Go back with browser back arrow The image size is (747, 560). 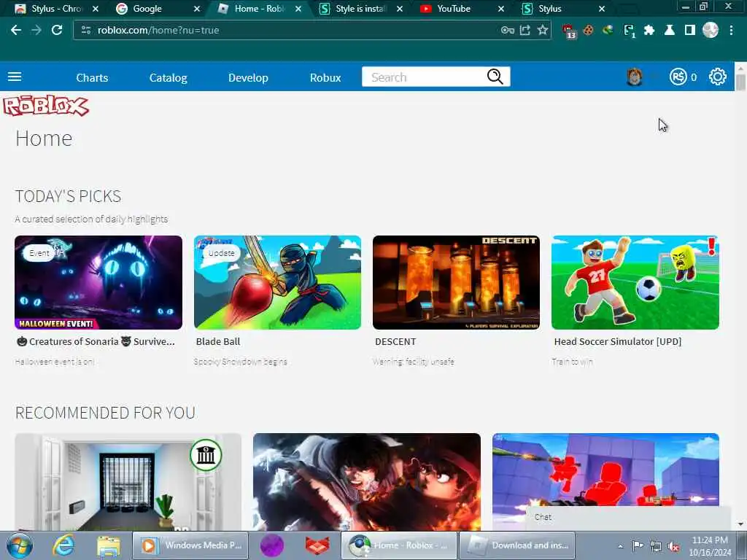[x=16, y=30]
